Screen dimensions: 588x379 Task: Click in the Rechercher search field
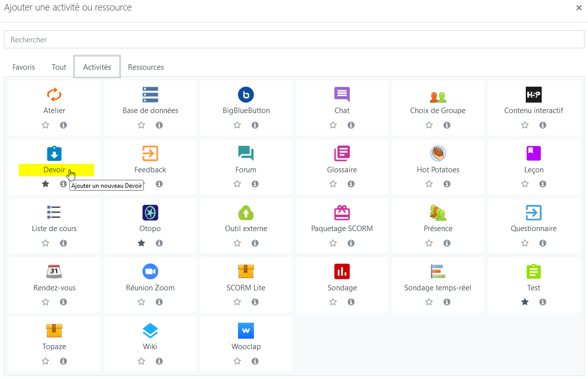coord(294,40)
